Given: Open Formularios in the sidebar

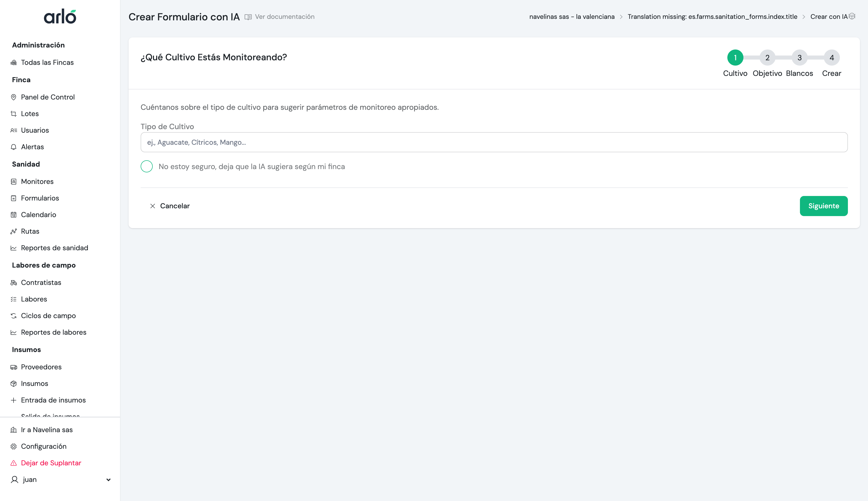Looking at the screenshot, I should pyautogui.click(x=40, y=198).
